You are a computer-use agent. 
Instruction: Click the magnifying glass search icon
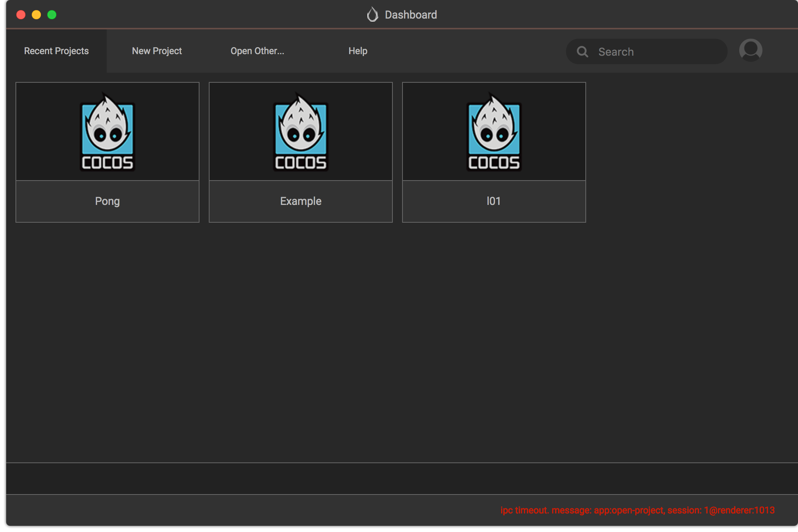[582, 52]
